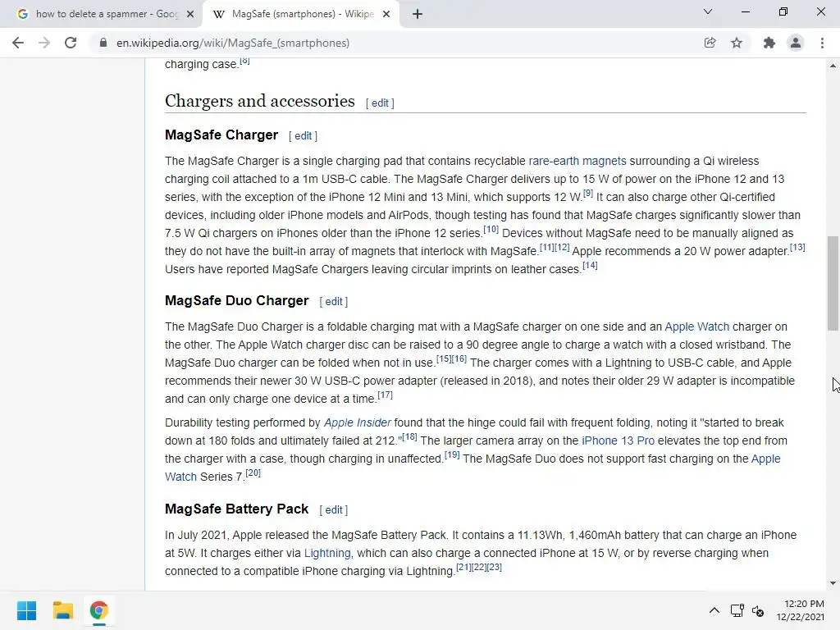Open citation [20] reference
The image size is (840, 630).
[253, 473]
